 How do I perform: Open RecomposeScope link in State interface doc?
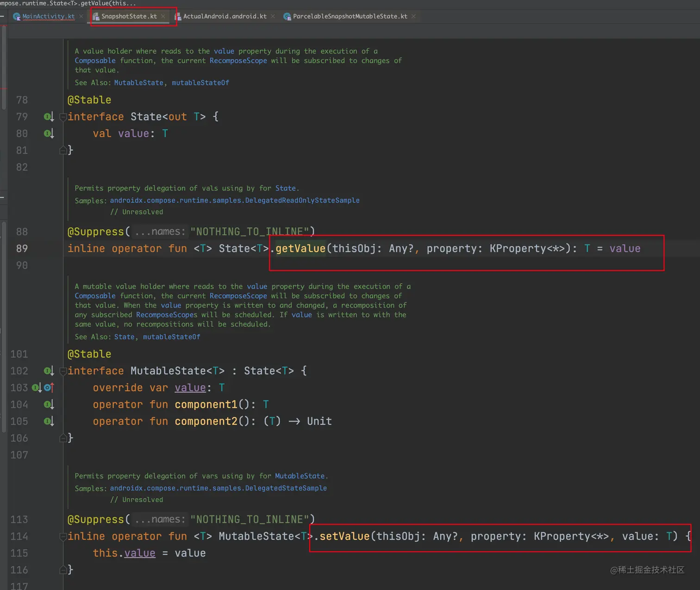[x=238, y=61]
